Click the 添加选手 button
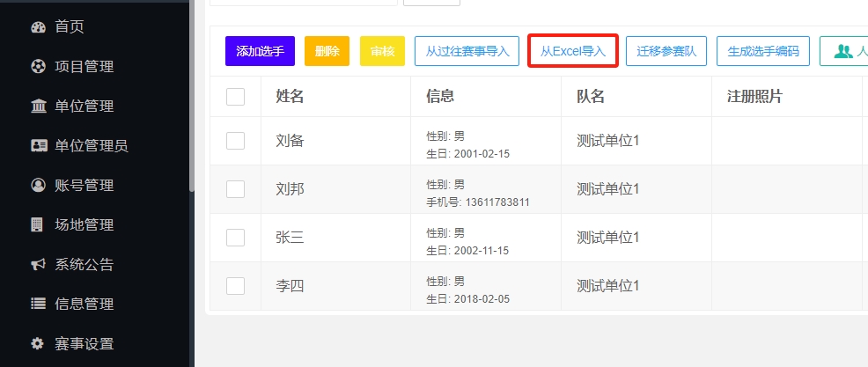Screen dimensions: 868x367 261,51
